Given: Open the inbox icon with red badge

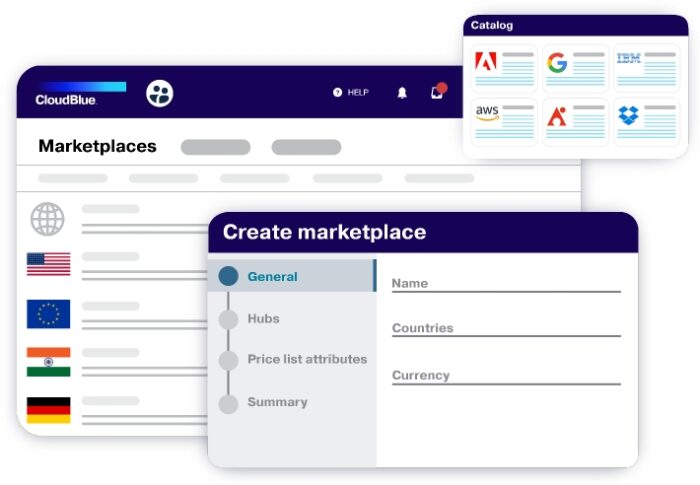Looking at the screenshot, I should tap(438, 91).
